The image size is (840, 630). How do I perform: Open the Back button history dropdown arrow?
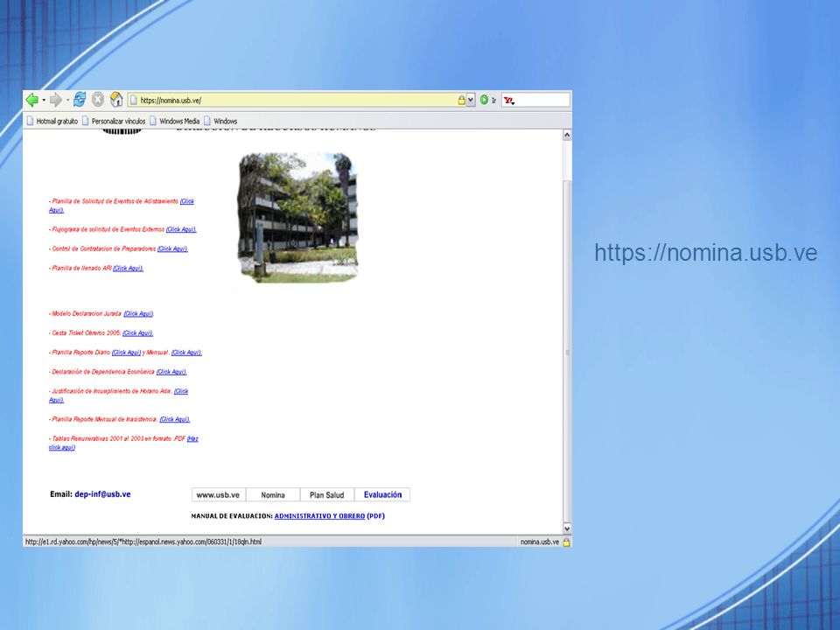(x=44, y=100)
